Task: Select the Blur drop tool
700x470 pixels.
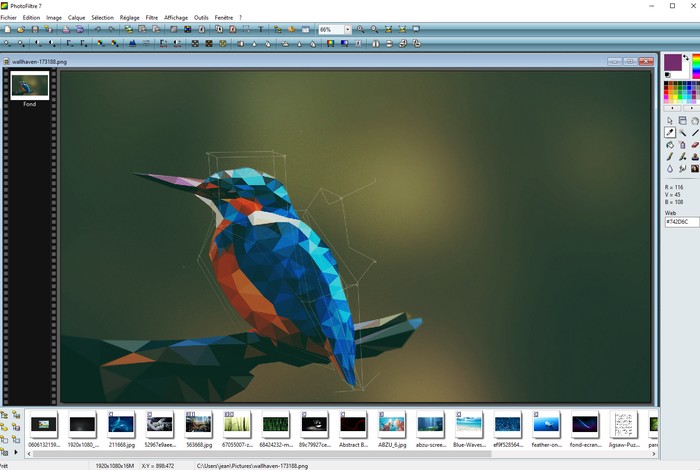Action: pyautogui.click(x=670, y=168)
